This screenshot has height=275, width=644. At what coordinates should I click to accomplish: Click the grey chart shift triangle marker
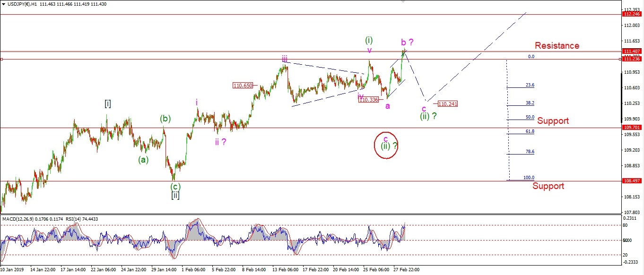403,2
